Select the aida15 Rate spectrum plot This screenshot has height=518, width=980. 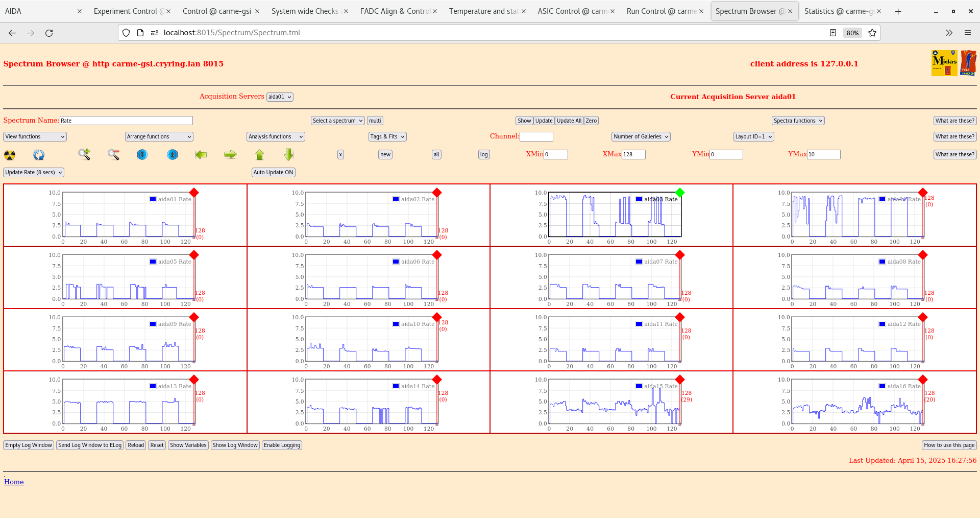point(615,402)
